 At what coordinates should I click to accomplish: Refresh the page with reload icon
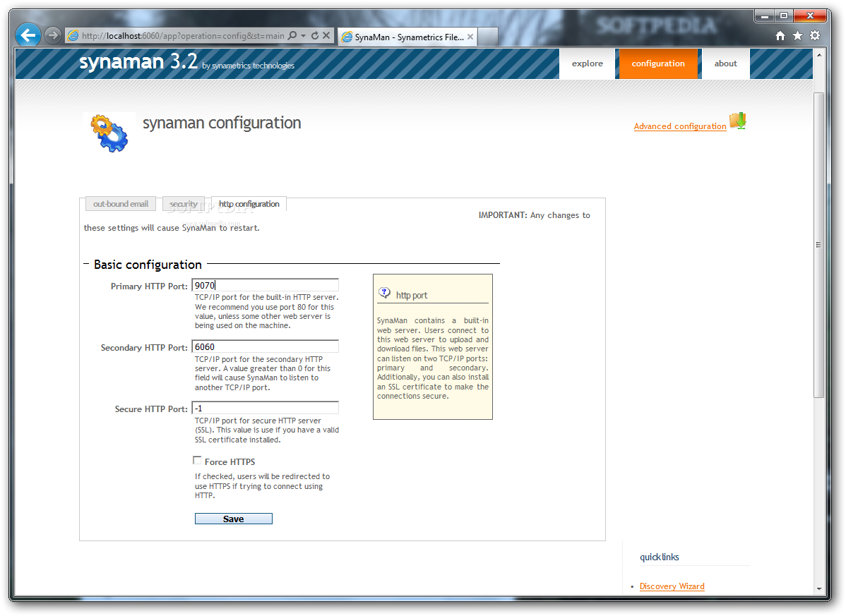[x=315, y=35]
